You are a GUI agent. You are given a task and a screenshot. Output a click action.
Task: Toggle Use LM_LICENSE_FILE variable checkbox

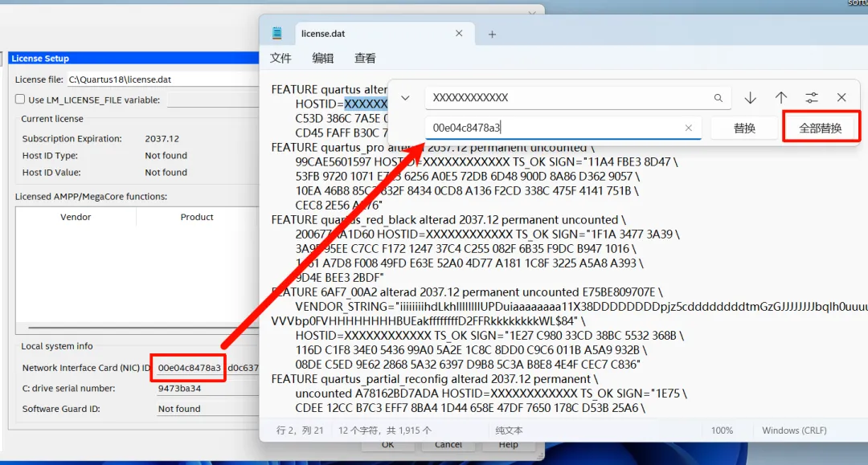pos(20,99)
